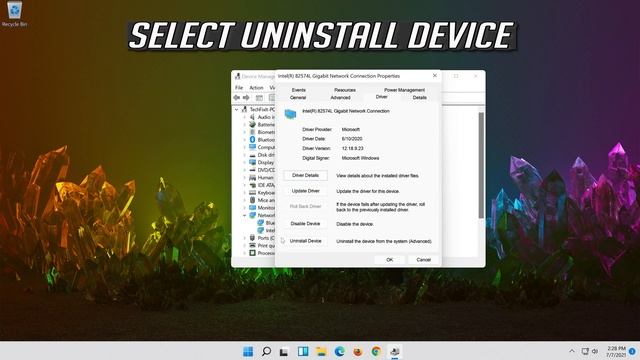Click the network icon in system tray
Viewport: 640px width, 360px height.
(585, 351)
